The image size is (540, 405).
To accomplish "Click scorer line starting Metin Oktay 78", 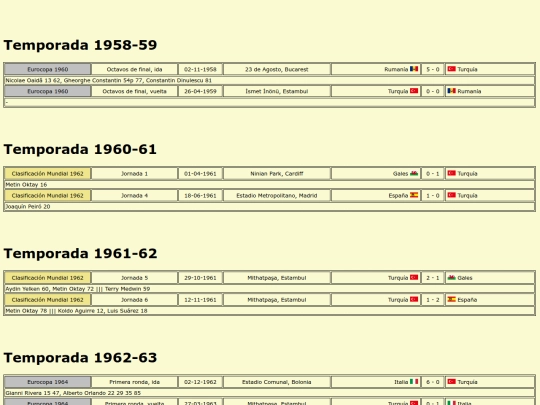I will point(269,311).
